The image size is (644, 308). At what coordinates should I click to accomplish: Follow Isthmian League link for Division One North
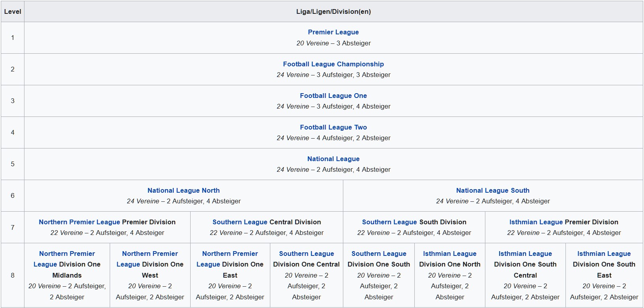pyautogui.click(x=449, y=254)
